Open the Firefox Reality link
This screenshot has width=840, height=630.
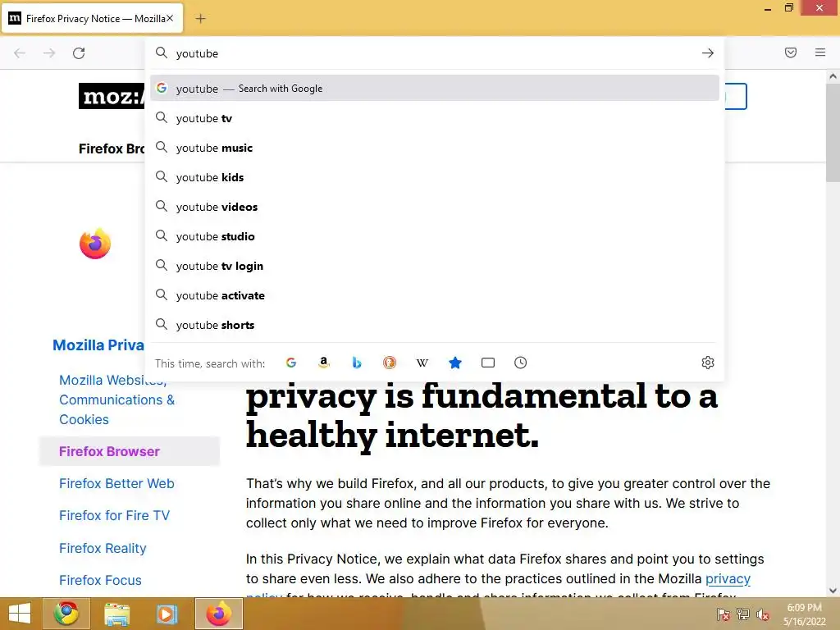click(103, 548)
